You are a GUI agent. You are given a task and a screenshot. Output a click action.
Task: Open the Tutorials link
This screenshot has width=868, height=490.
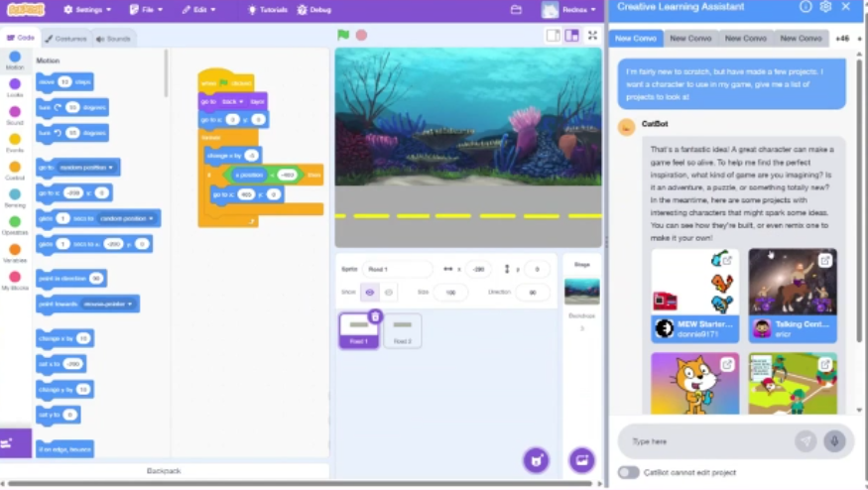pos(267,9)
